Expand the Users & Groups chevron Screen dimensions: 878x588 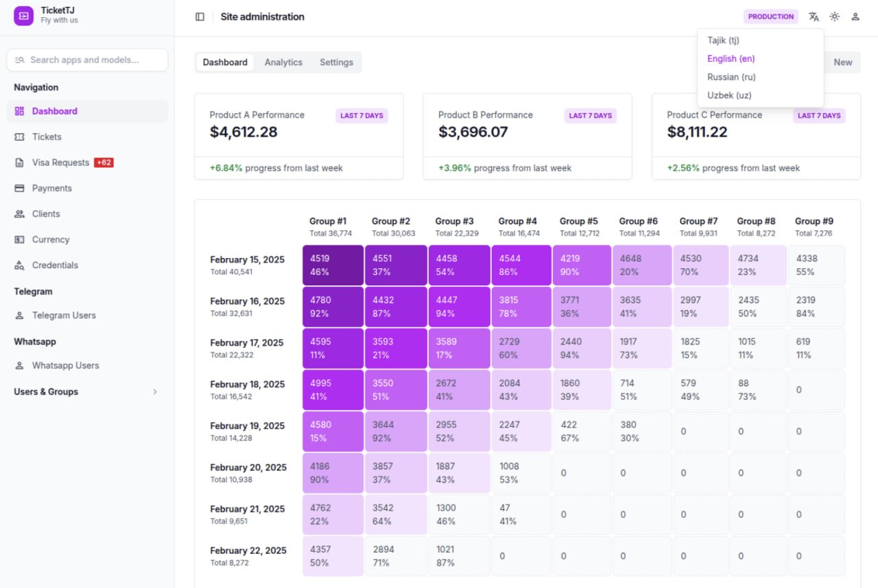click(x=155, y=392)
